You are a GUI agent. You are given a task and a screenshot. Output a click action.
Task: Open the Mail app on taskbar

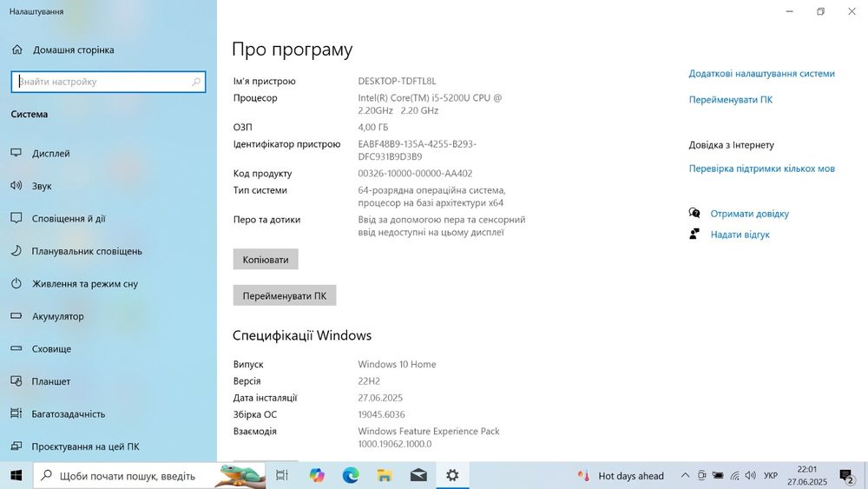tap(418, 476)
